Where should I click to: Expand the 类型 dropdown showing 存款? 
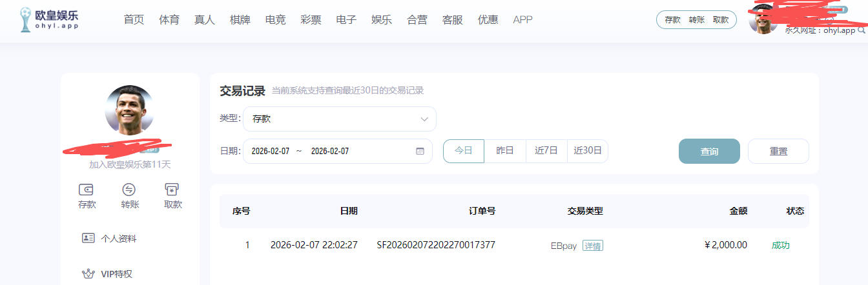[340, 119]
